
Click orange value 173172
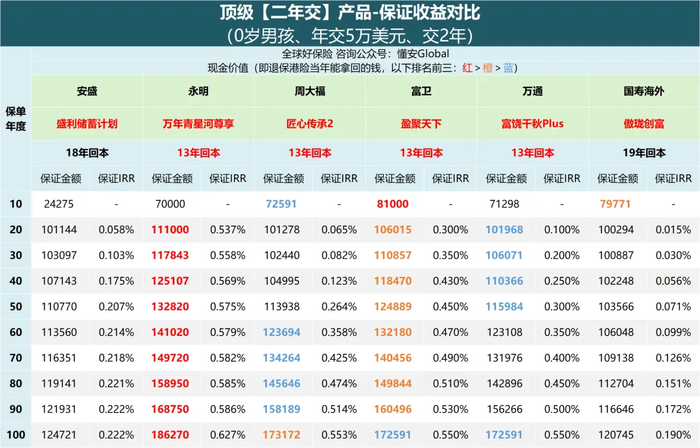coord(281,435)
